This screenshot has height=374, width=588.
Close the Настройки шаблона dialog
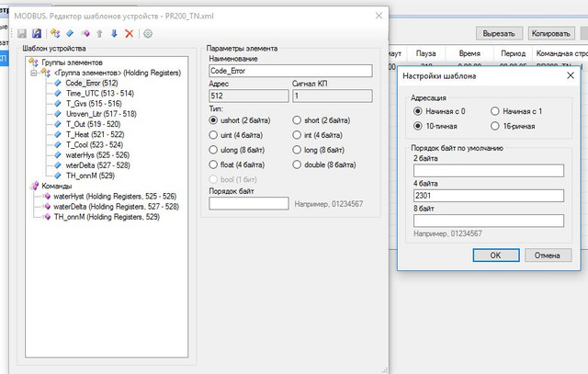(x=571, y=75)
